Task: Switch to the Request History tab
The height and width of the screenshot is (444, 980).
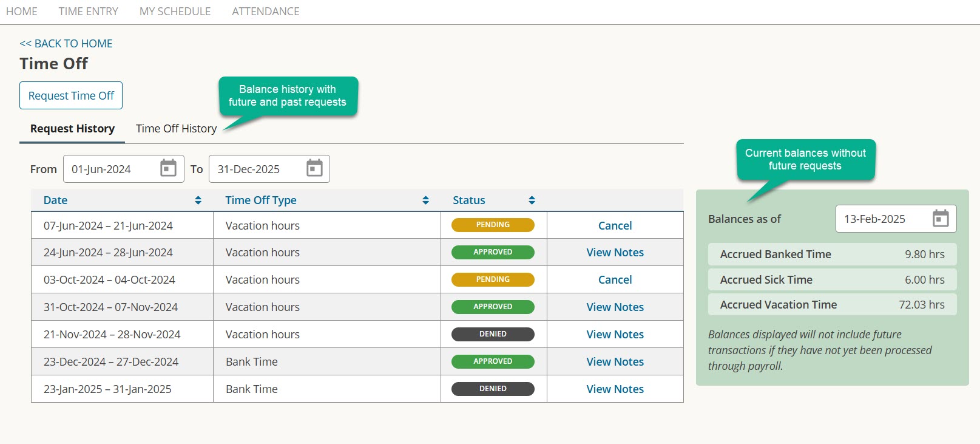Action: click(x=72, y=129)
